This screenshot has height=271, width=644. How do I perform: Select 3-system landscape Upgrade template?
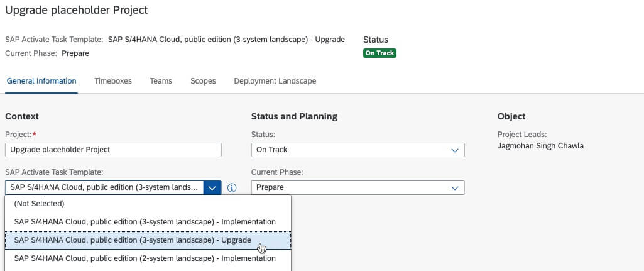148,240
